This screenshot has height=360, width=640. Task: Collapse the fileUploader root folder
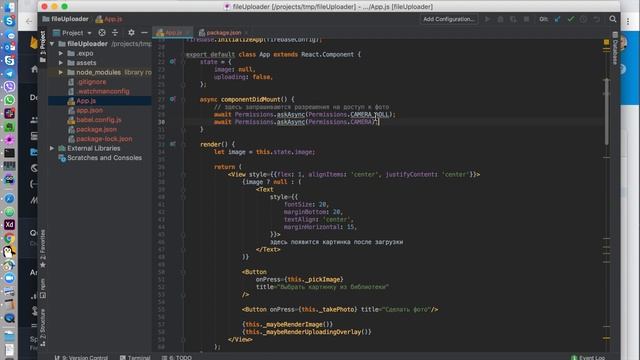[x=52, y=44]
